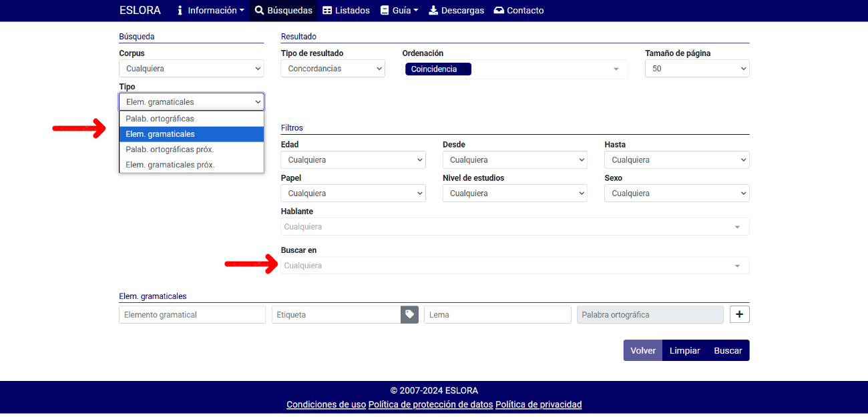
Task: Open the Nivel de estudios dropdown
Action: [514, 193]
